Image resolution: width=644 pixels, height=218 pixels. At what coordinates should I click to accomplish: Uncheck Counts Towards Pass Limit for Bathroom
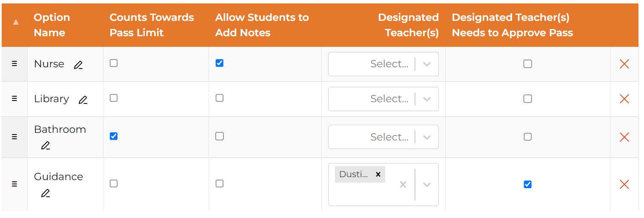tap(114, 136)
